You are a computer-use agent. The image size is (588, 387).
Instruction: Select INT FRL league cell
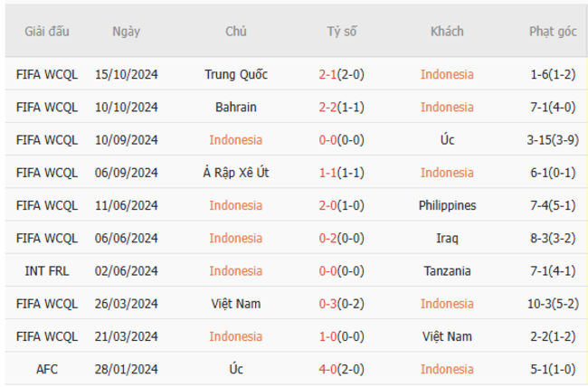47,270
